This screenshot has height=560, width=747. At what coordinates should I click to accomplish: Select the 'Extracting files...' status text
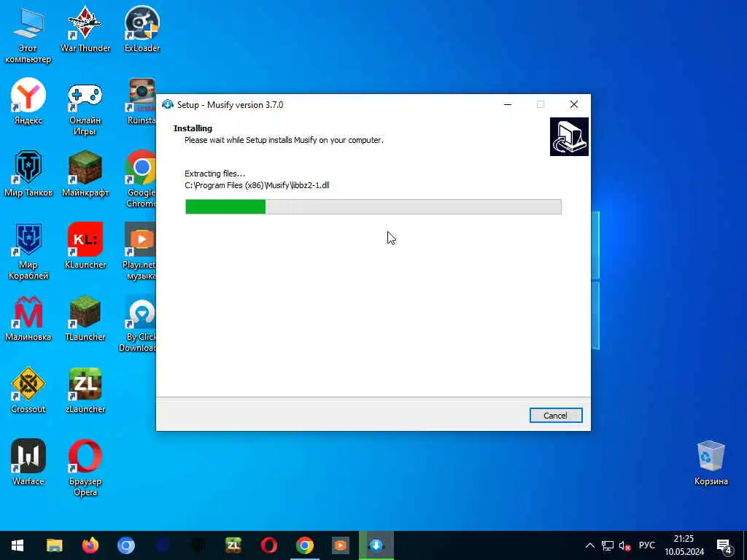pos(215,174)
